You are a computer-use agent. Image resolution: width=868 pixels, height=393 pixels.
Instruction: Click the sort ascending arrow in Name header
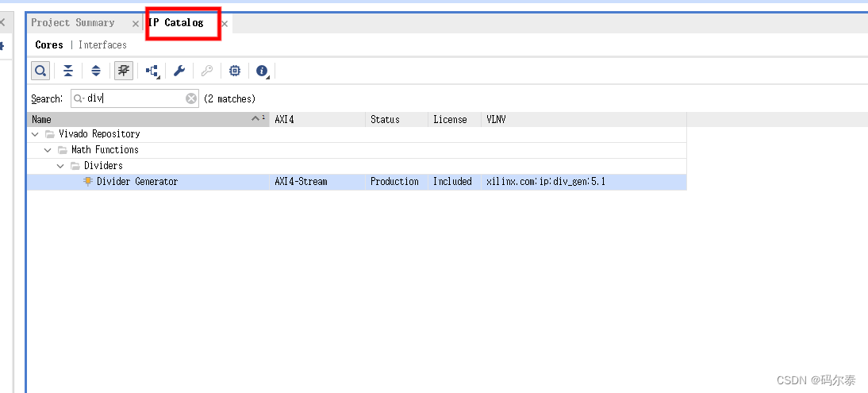coord(255,118)
